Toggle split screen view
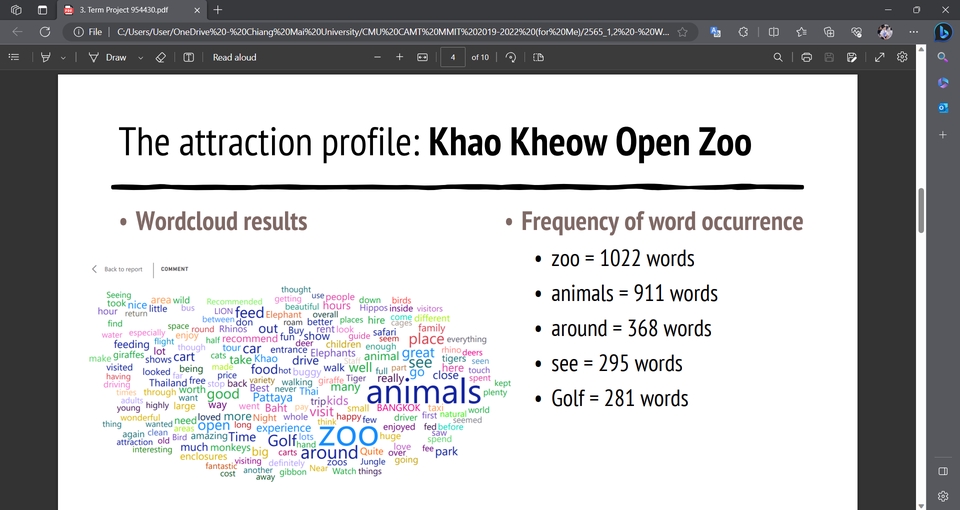 pos(773,32)
